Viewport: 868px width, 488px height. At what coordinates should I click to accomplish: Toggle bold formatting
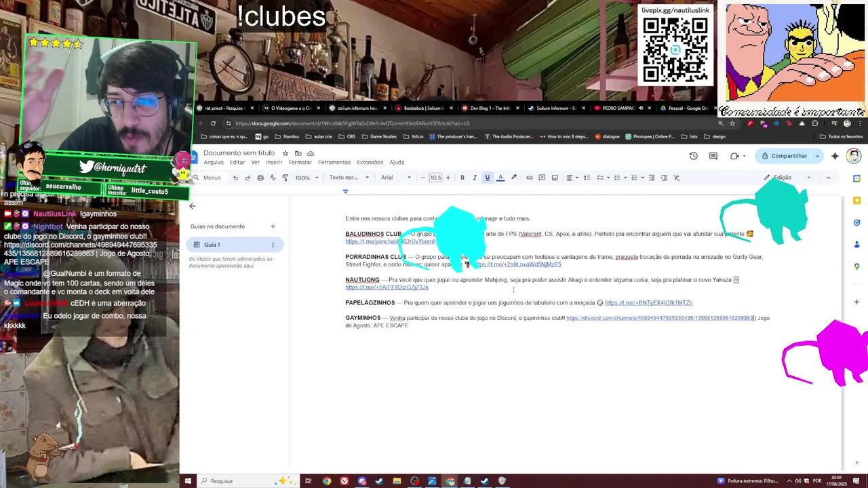(x=462, y=178)
